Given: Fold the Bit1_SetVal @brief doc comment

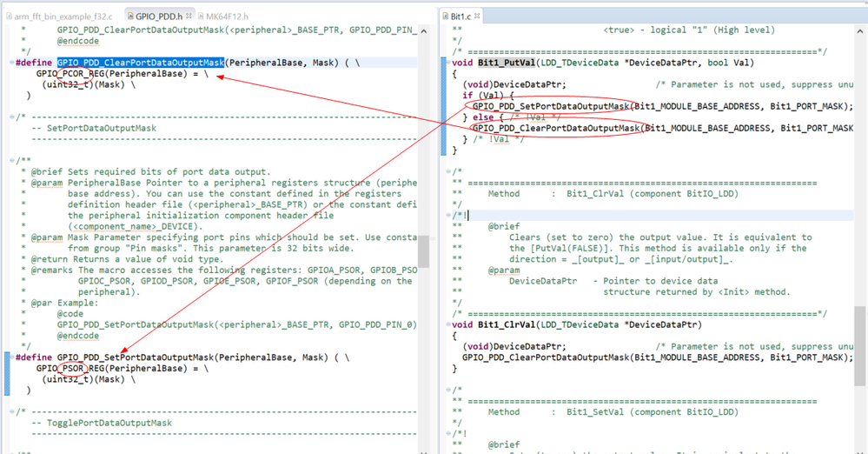Looking at the screenshot, I should (448, 434).
